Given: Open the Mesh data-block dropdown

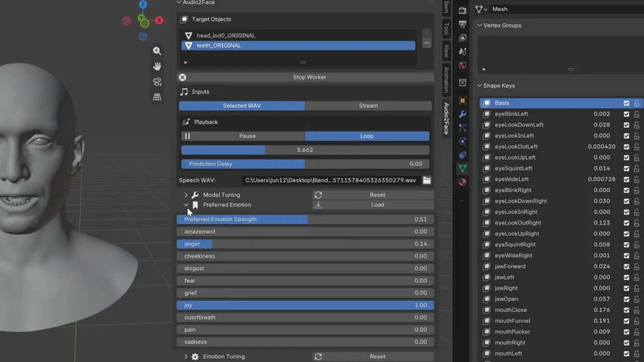Looking at the screenshot, I should (481, 9).
